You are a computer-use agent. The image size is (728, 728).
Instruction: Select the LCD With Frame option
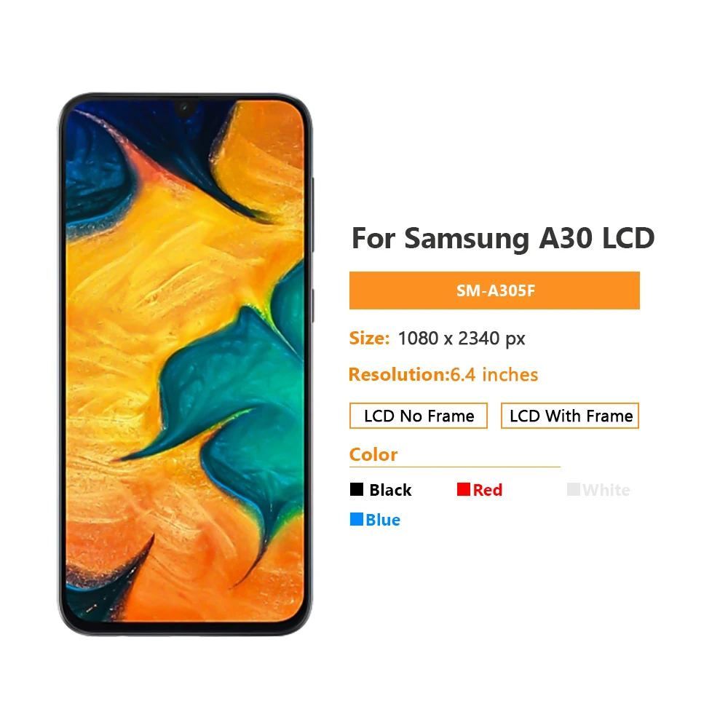570,416
